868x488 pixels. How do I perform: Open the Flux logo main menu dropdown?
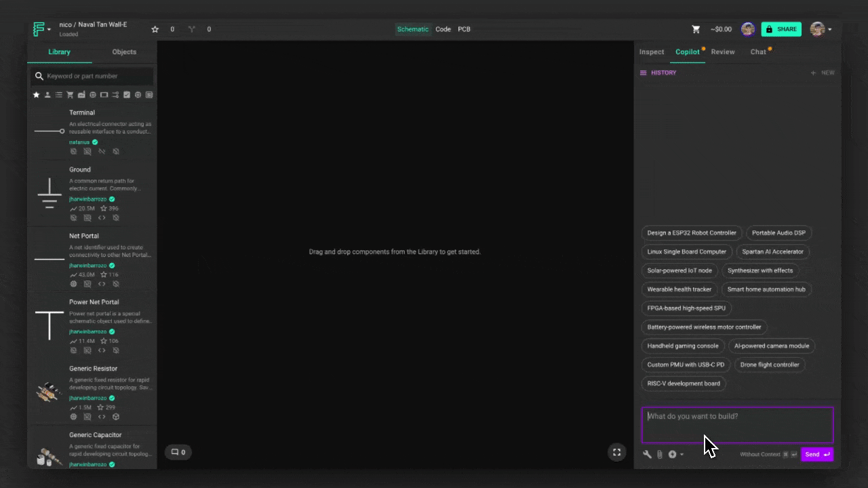pyautogui.click(x=41, y=29)
